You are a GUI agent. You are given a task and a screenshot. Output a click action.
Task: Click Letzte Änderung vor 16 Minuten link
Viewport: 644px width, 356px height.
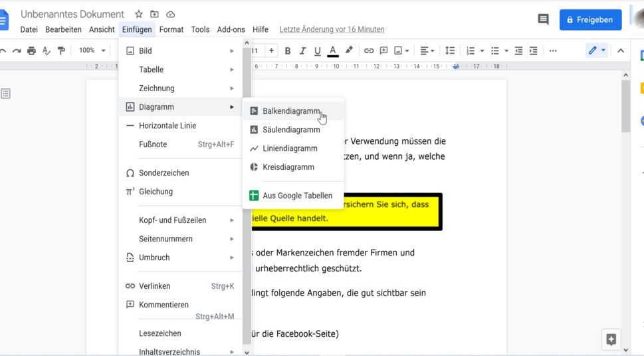[x=332, y=29]
